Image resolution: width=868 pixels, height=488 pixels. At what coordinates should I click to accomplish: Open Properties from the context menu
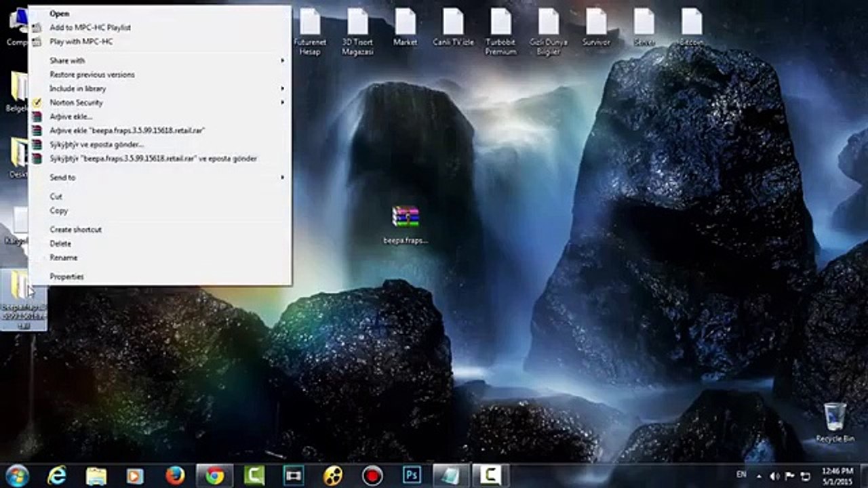[66, 277]
